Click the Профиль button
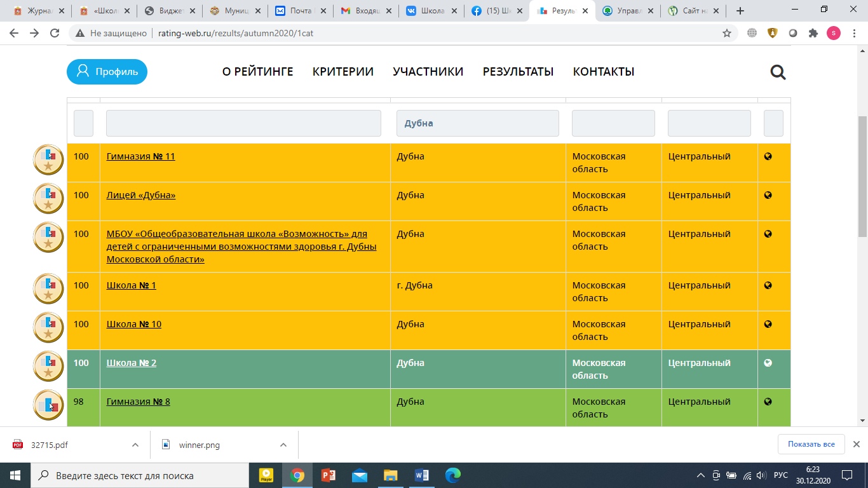Screen dimensions: 868x488 107,72
